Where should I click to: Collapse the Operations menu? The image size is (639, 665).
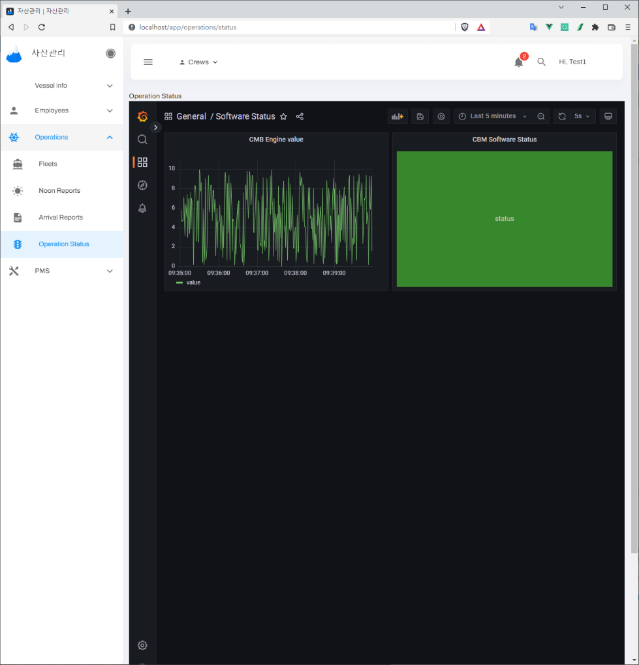pyautogui.click(x=62, y=137)
